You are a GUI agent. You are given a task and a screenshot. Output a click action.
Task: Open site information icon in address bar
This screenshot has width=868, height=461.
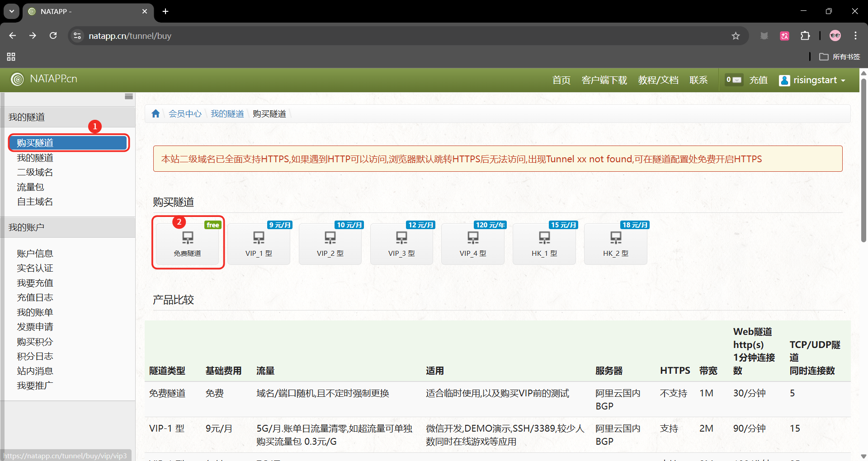[x=77, y=36]
